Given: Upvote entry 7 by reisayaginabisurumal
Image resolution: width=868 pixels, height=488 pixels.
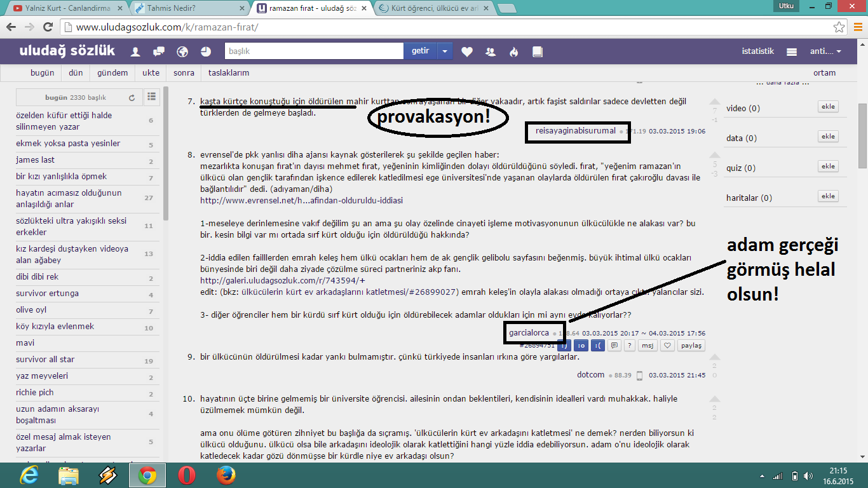Looking at the screenshot, I should coord(715,103).
